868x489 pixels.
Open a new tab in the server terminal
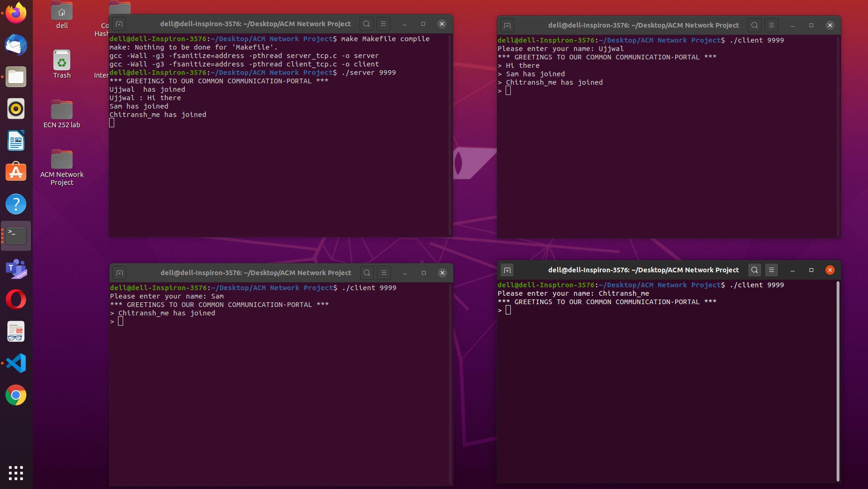click(x=119, y=23)
